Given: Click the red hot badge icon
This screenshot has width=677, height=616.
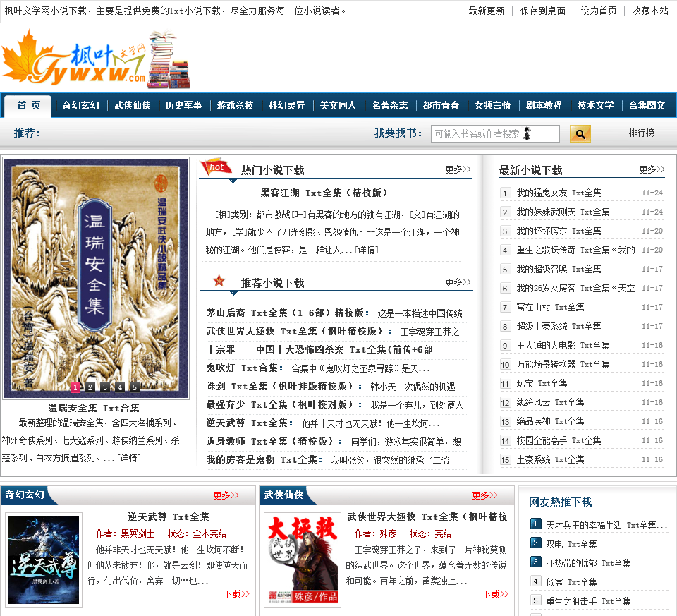Looking at the screenshot, I should (x=216, y=167).
